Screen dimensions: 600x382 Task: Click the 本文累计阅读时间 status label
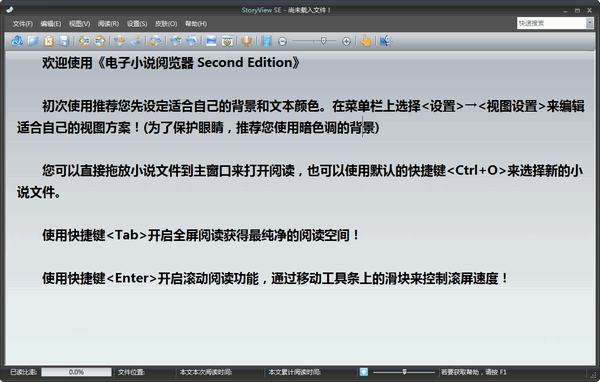click(295, 372)
